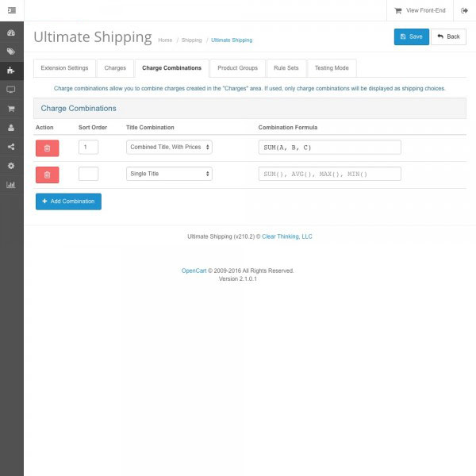Open the Extensions puzzle icon

click(11, 71)
